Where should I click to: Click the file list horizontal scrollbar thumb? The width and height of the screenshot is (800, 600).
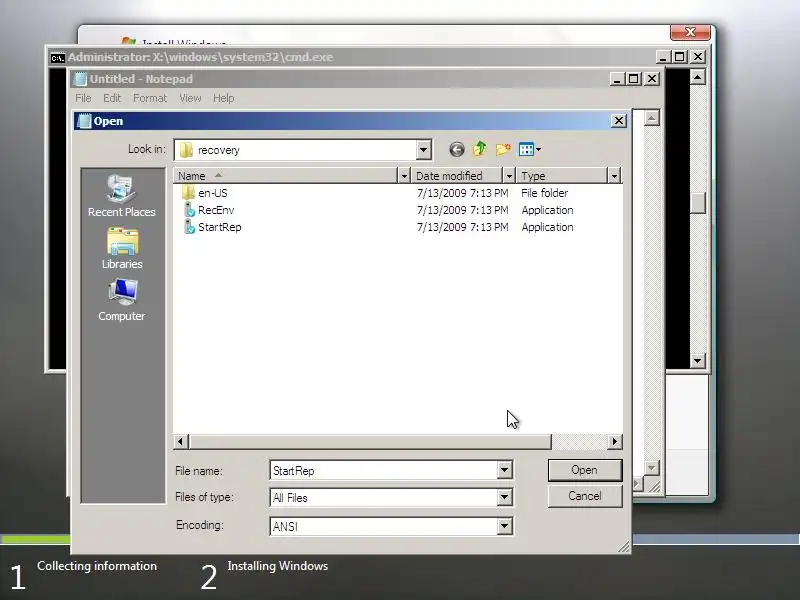370,441
